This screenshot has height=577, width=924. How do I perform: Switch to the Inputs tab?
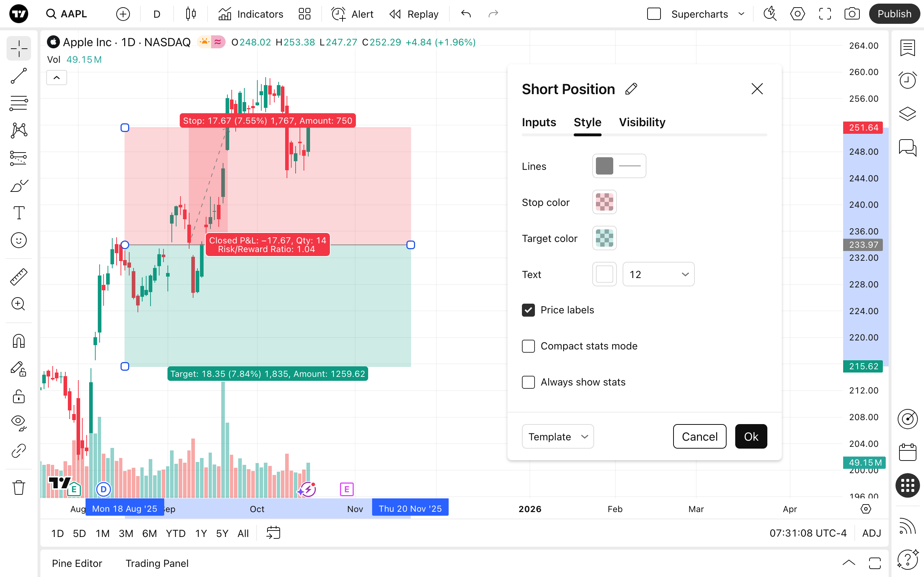pyautogui.click(x=539, y=123)
